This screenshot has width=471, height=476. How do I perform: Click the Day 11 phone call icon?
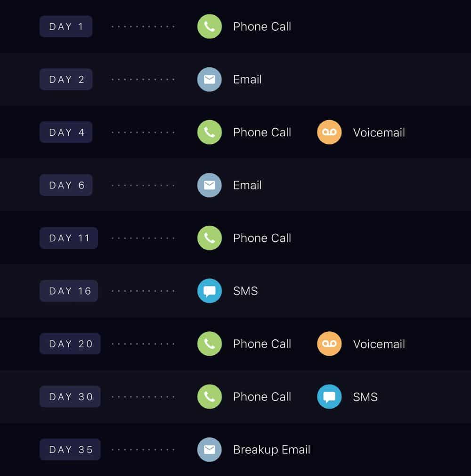pos(210,238)
